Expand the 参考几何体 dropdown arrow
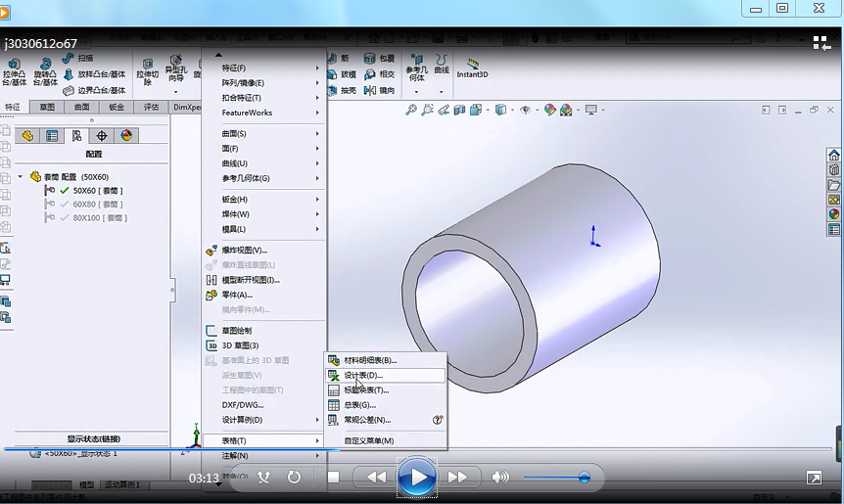844x504 pixels. tap(416, 92)
